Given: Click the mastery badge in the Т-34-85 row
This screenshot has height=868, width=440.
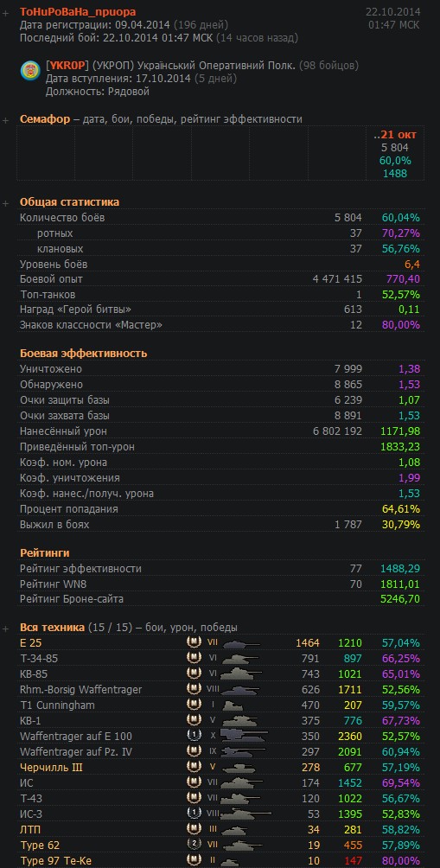Looking at the screenshot, I should (x=194, y=658).
